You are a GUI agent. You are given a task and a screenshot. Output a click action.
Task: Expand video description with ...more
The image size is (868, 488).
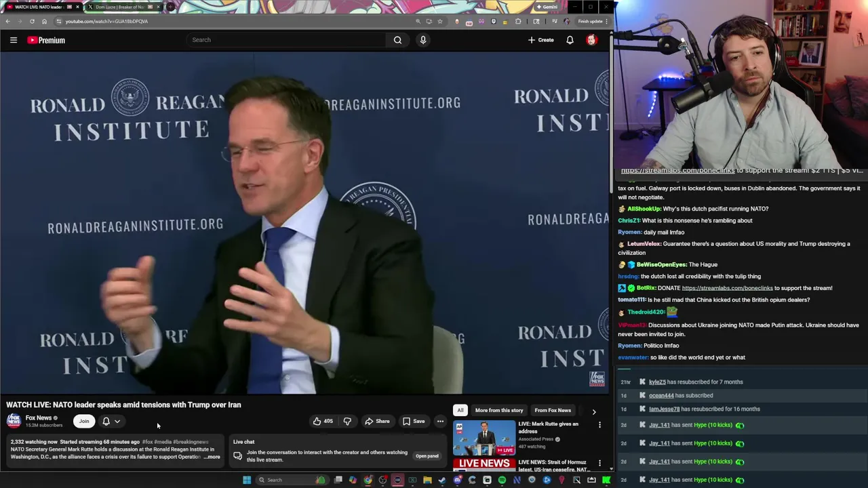[212, 457]
